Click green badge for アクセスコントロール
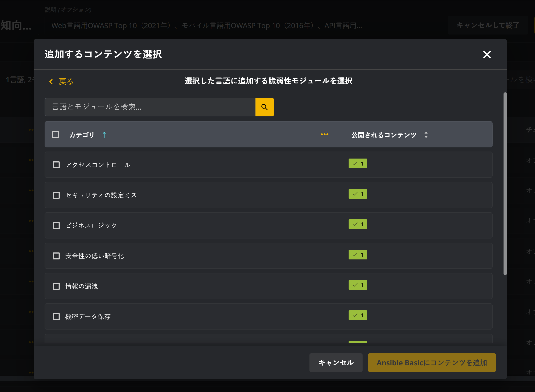The height and width of the screenshot is (392, 535). pyautogui.click(x=358, y=164)
